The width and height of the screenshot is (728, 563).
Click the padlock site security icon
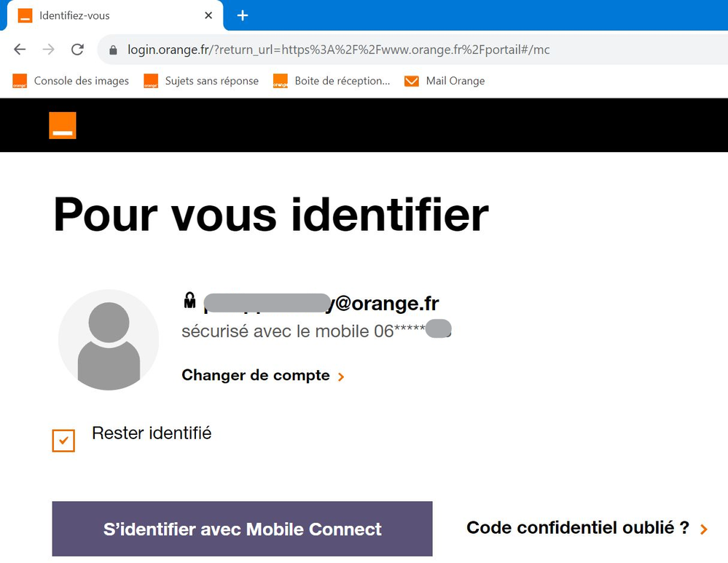click(x=113, y=50)
